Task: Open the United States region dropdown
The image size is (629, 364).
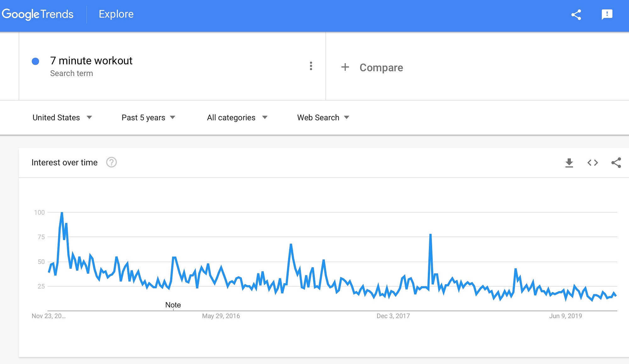Action: [62, 118]
